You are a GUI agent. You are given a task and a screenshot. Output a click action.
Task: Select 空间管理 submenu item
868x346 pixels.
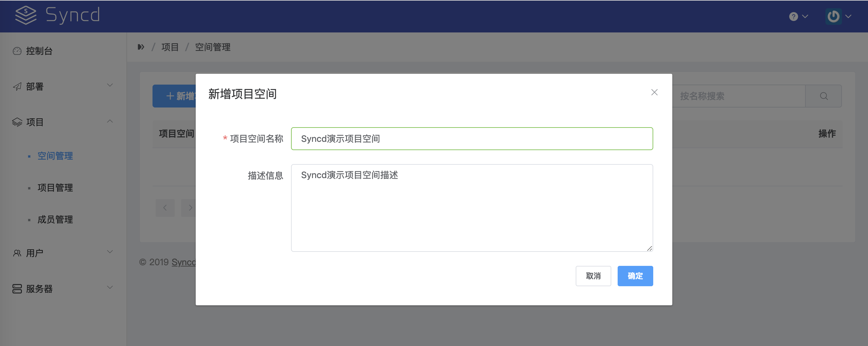[x=55, y=156]
